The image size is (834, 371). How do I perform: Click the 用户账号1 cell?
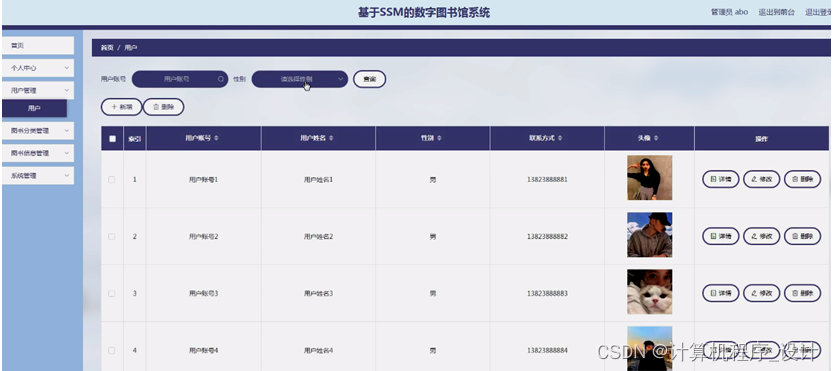click(204, 180)
